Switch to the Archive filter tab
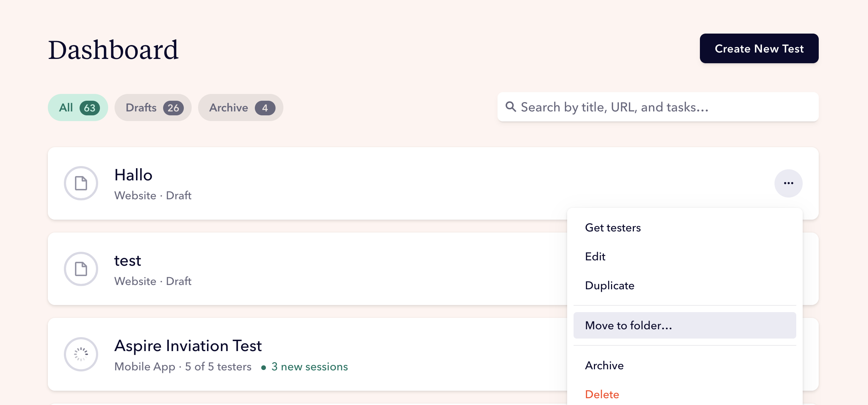This screenshot has height=405, width=868. tap(241, 107)
